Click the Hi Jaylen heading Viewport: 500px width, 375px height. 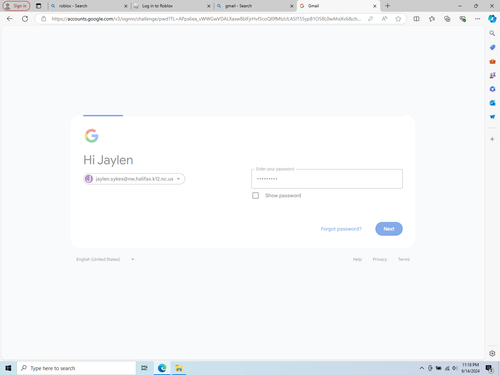click(x=108, y=160)
